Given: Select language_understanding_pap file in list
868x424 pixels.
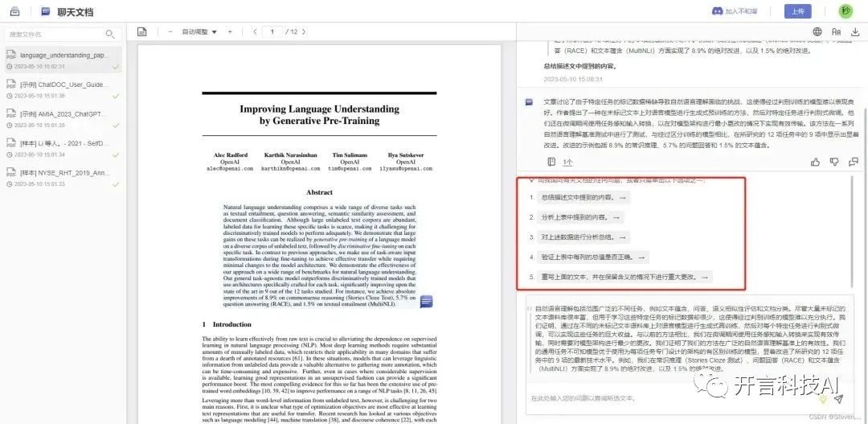Looking at the screenshot, I should click(63, 60).
